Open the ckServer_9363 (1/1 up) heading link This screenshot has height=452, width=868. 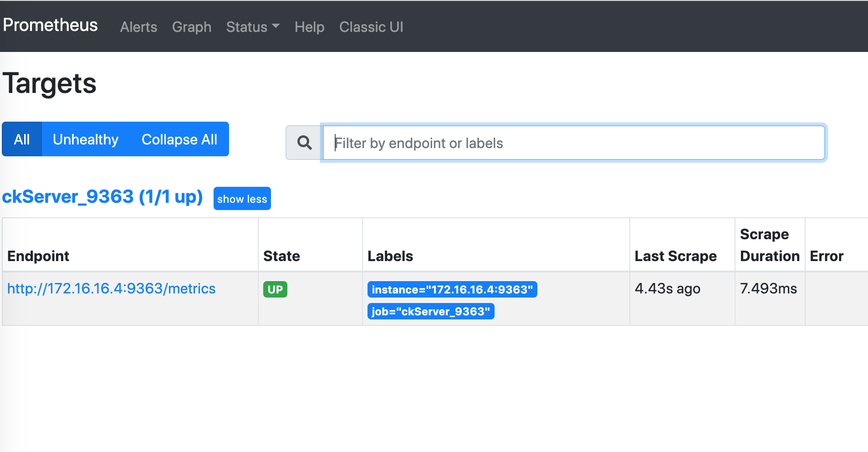[102, 197]
